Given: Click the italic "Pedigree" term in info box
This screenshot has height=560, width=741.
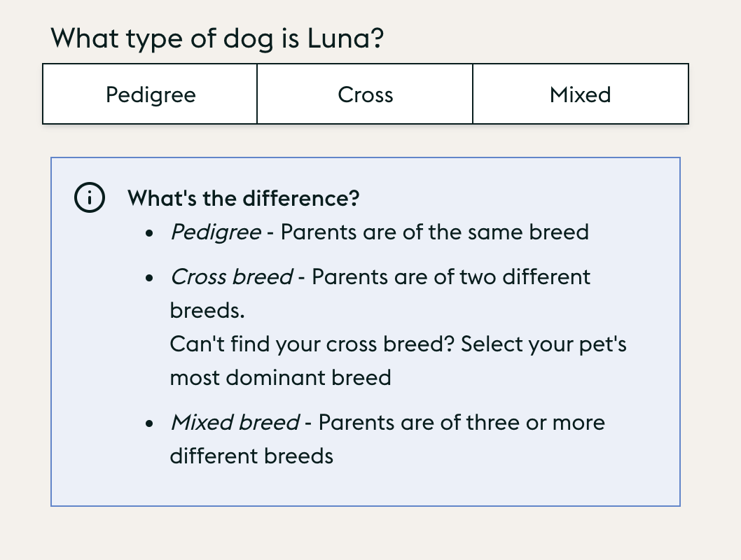Looking at the screenshot, I should coord(216,232).
